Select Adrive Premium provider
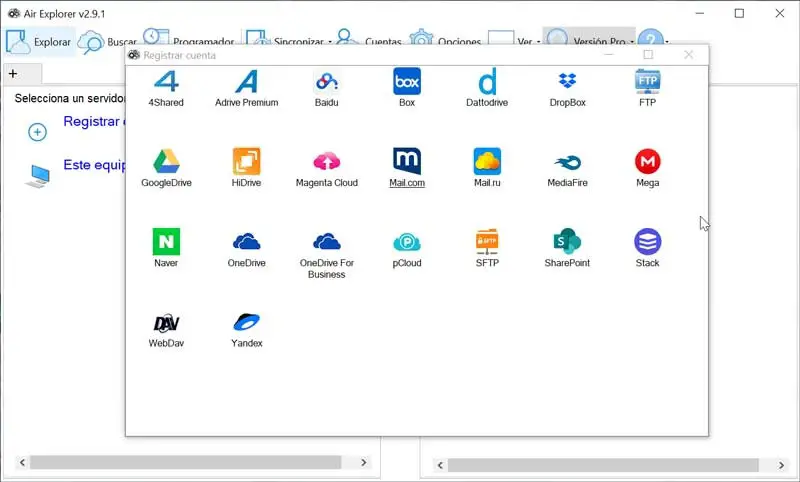 246,88
